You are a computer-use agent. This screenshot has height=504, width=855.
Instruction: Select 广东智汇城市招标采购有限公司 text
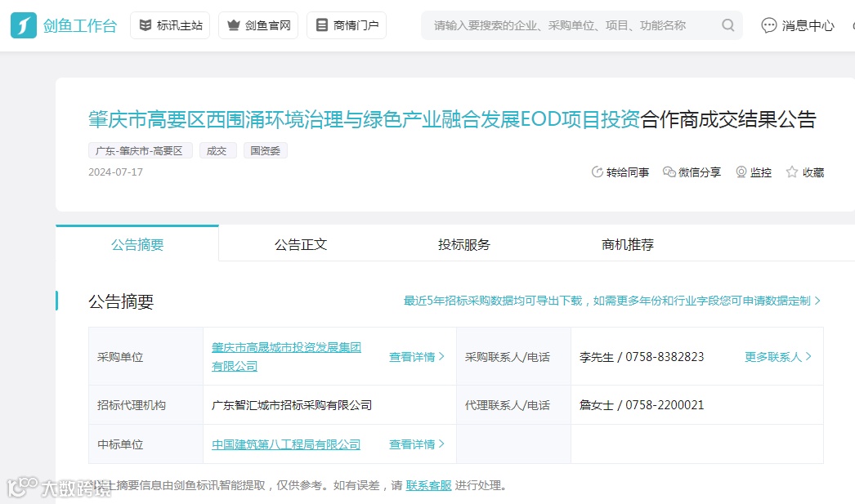[x=292, y=405]
